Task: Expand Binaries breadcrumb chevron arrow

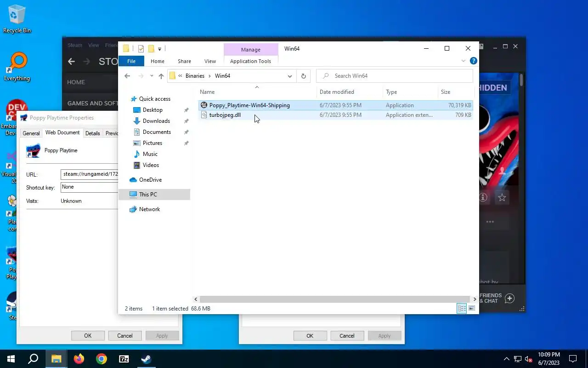Action: (209, 76)
